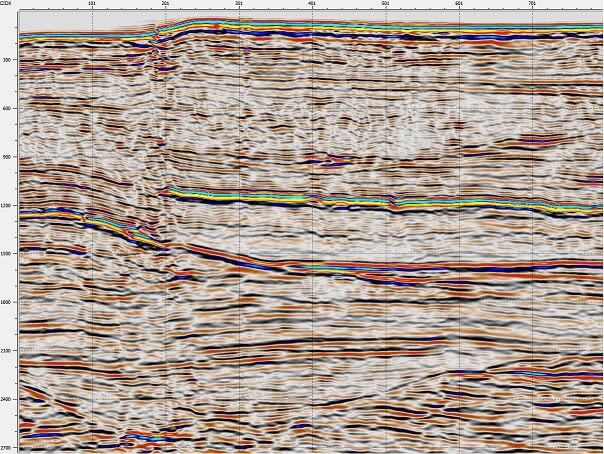The height and width of the screenshot is (454, 604).
Task: Click the 701 trace number label
Action: click(x=533, y=4)
